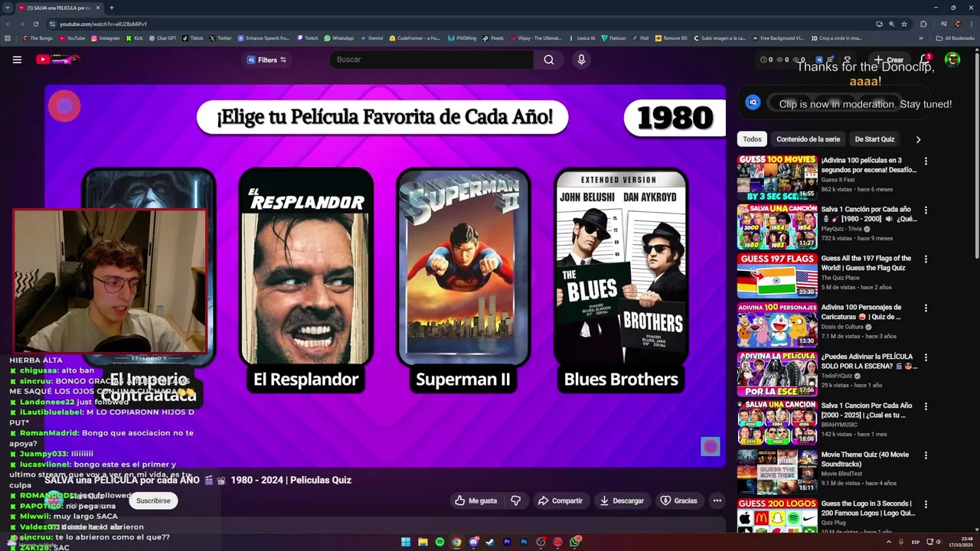Image resolution: width=980 pixels, height=551 pixels.
Task: Download video with Descargar button
Action: [622, 500]
